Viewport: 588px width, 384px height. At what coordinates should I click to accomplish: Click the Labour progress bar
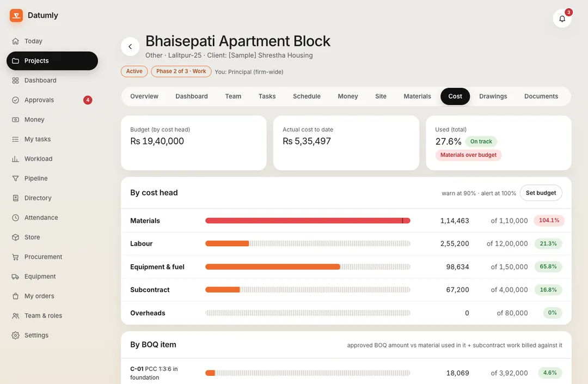pyautogui.click(x=308, y=243)
